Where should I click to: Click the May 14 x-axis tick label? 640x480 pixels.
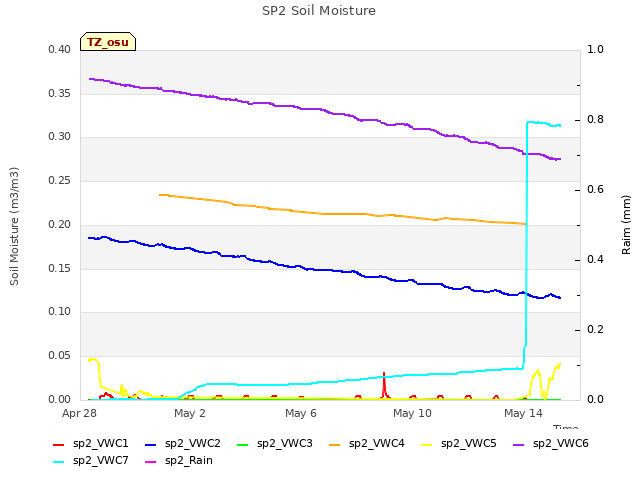tap(523, 413)
